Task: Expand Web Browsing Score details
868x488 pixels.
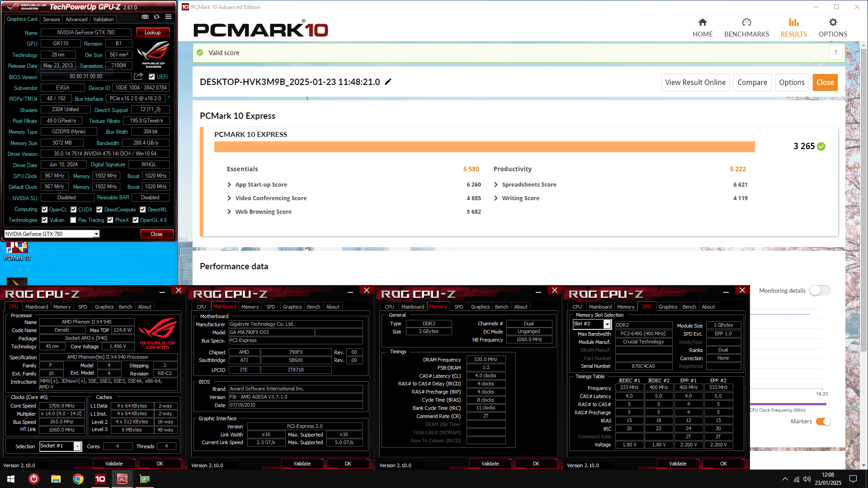Action: pos(229,211)
